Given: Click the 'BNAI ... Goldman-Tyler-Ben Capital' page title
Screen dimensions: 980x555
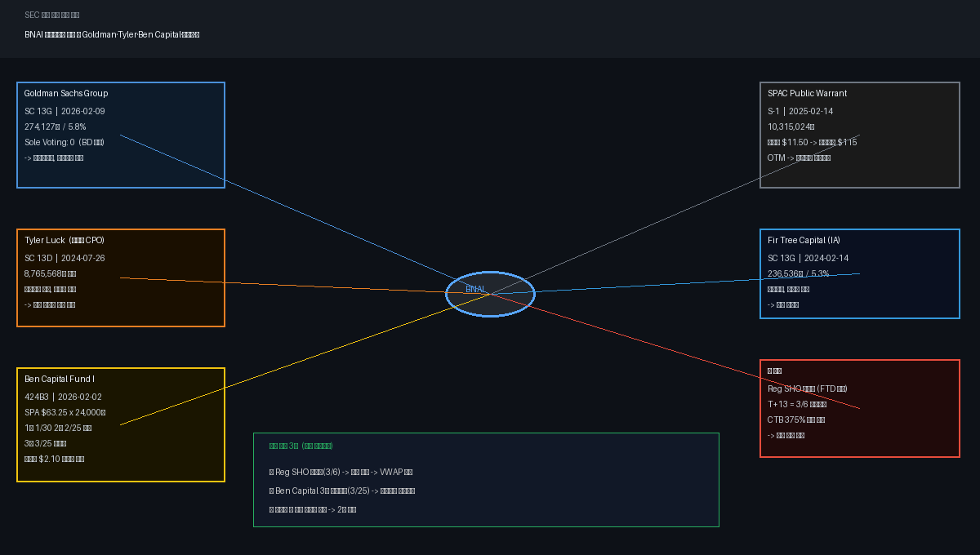Looking at the screenshot, I should tap(112, 34).
